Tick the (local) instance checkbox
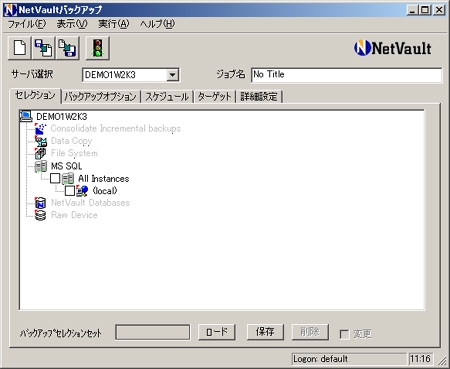 [x=70, y=191]
